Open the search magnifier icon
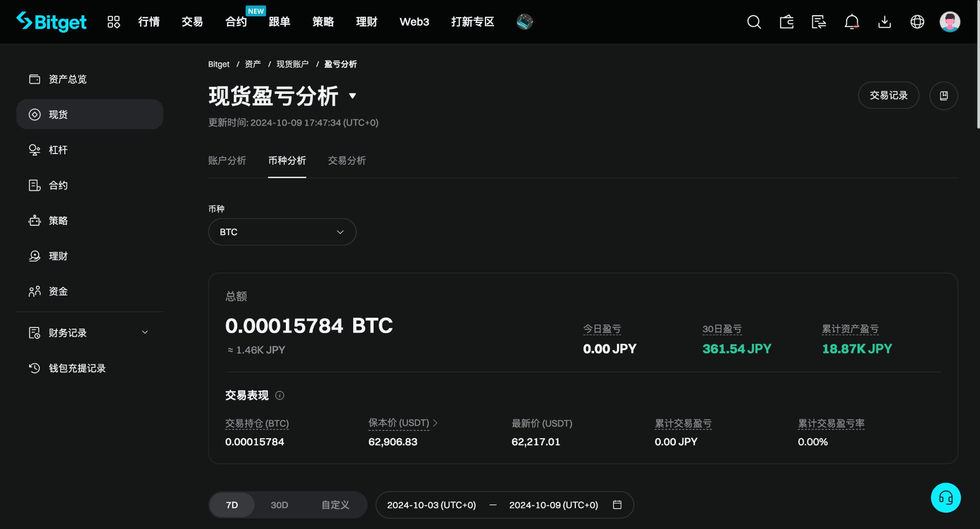This screenshot has height=529, width=980. (x=754, y=22)
